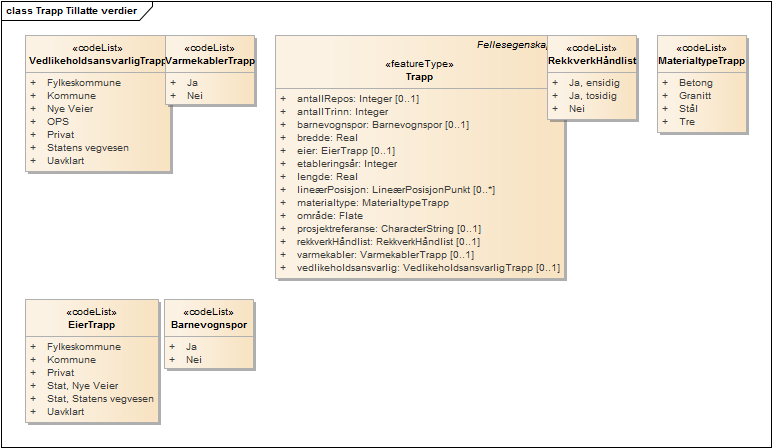The image size is (772, 448).
Task: Click the Barnevognspor codeList title
Action: pos(209,325)
